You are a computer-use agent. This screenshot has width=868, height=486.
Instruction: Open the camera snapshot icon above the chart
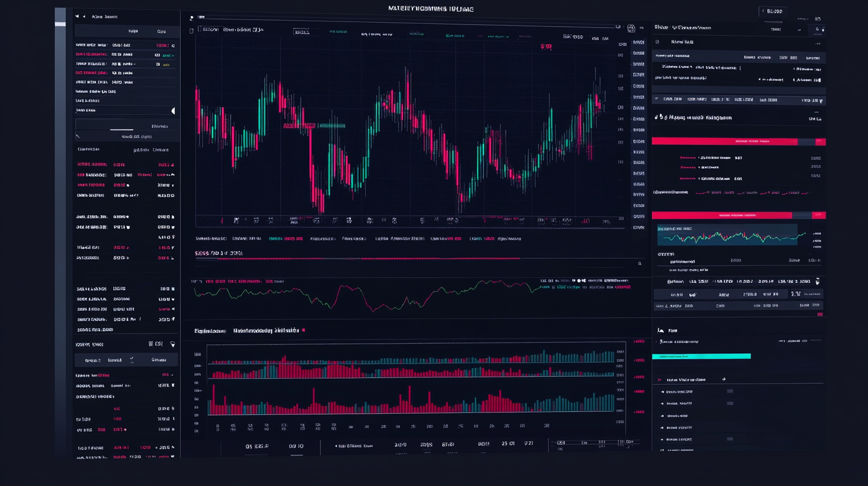(631, 27)
